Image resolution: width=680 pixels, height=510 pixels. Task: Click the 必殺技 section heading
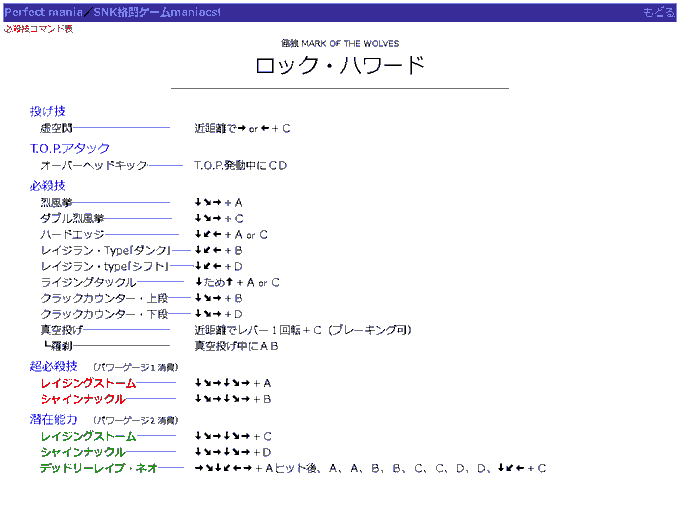point(48,186)
